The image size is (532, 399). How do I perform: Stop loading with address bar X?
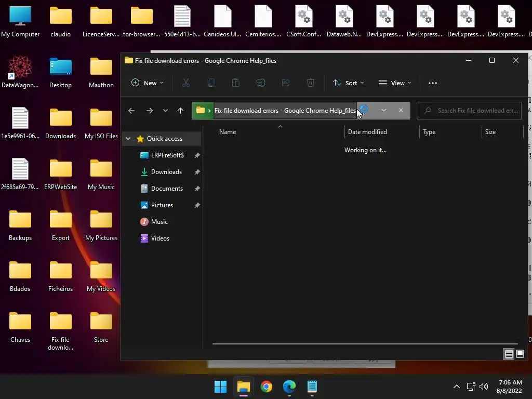401,110
